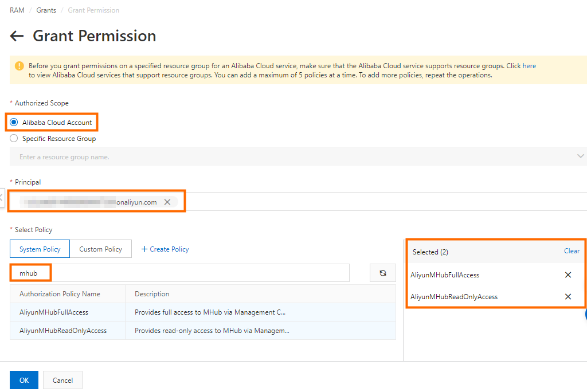The height and width of the screenshot is (392, 587).
Task: Go to Grants in the breadcrumb
Action: [x=47, y=10]
